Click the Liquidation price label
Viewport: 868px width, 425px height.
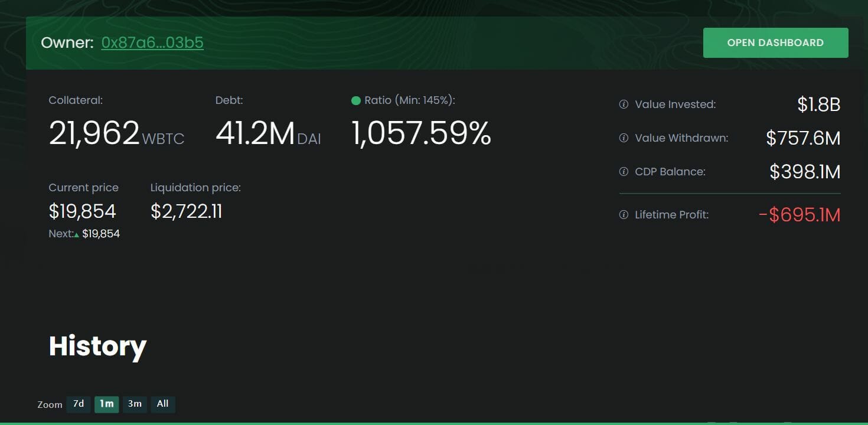[195, 188]
